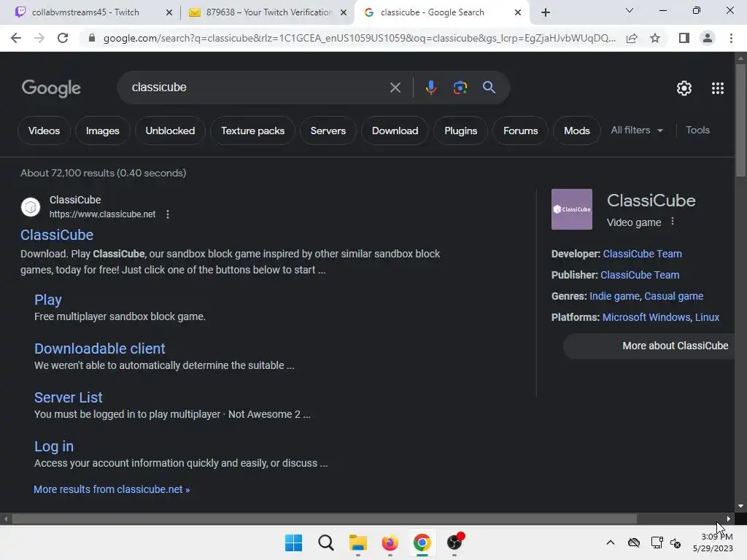Open the ClassiCube main result title
Viewport: 747px width, 560px height.
click(x=57, y=235)
